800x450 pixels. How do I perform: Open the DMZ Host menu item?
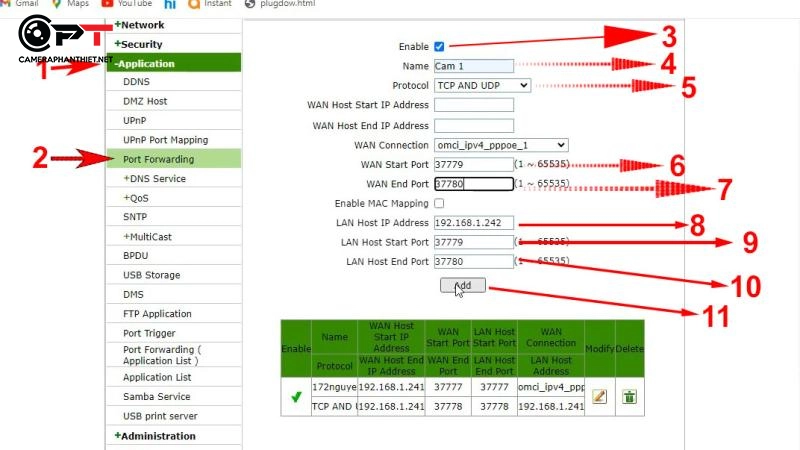[145, 101]
